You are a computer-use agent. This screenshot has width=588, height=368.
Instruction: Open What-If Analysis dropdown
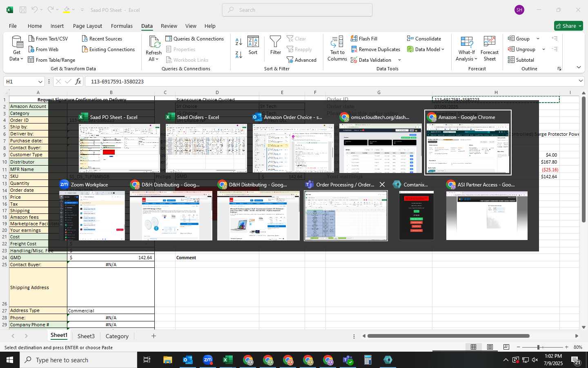467,48
